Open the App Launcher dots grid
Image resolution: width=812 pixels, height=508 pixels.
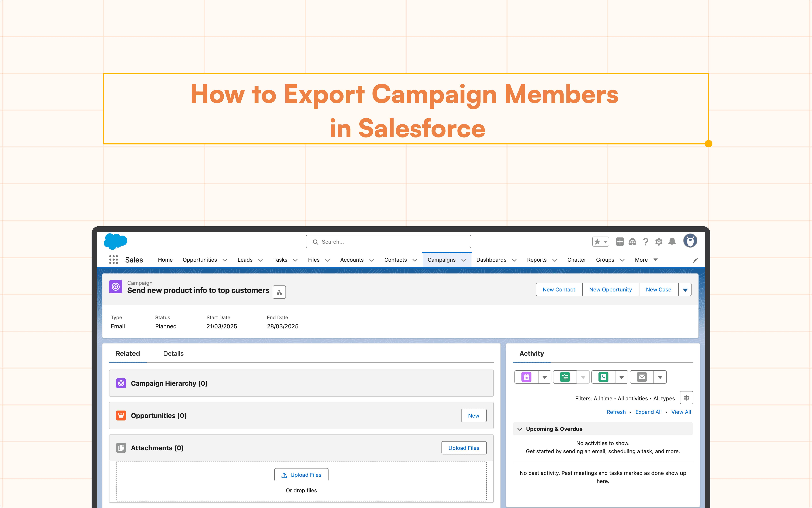click(x=113, y=260)
